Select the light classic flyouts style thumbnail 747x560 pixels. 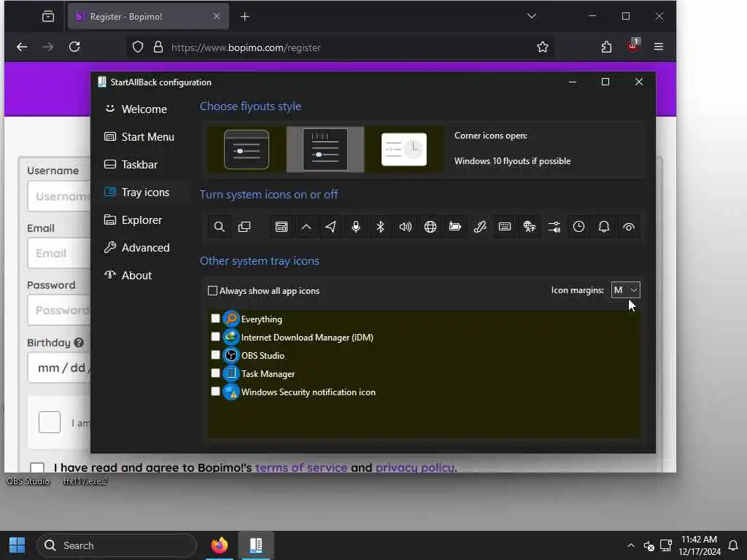pyautogui.click(x=404, y=149)
